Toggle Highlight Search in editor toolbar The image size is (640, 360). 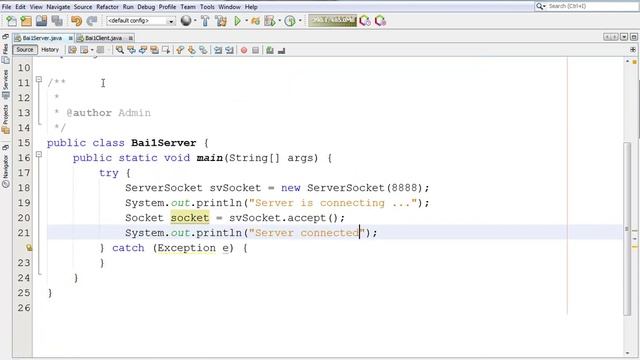(x=154, y=50)
